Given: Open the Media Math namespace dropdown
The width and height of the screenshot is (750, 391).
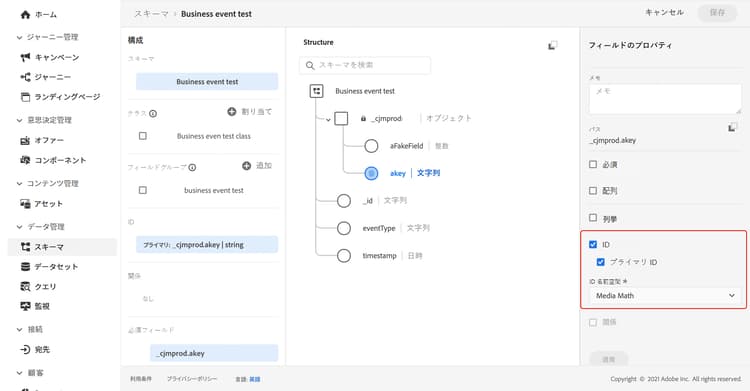Looking at the screenshot, I should pyautogui.click(x=665, y=296).
